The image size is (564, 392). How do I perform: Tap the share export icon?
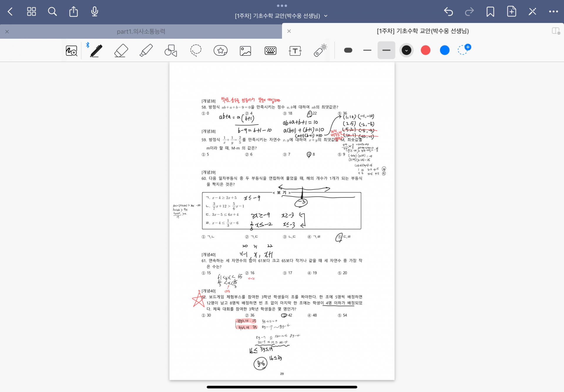point(73,12)
